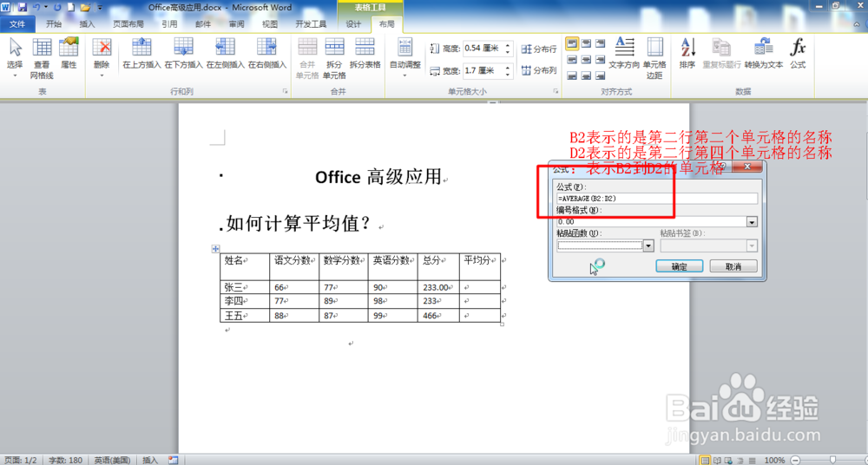The width and height of the screenshot is (868, 465).
Task: Select align center (middle) option
Action: pyautogui.click(x=586, y=59)
